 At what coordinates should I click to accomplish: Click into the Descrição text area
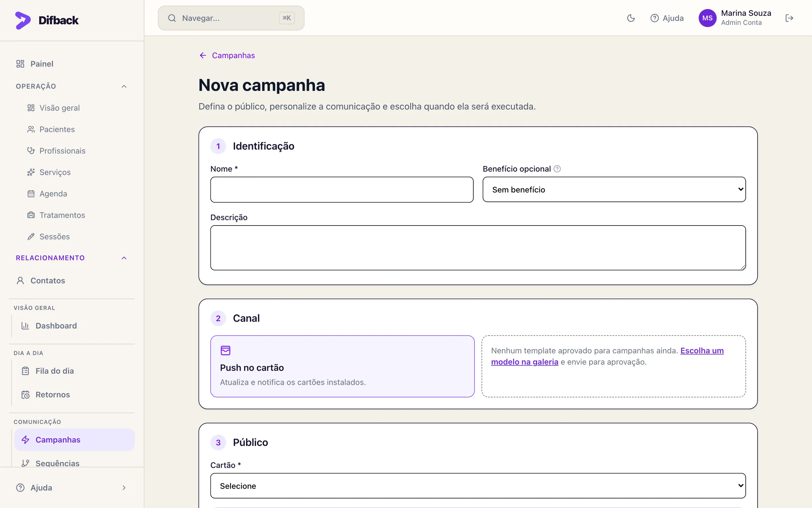pos(478,248)
